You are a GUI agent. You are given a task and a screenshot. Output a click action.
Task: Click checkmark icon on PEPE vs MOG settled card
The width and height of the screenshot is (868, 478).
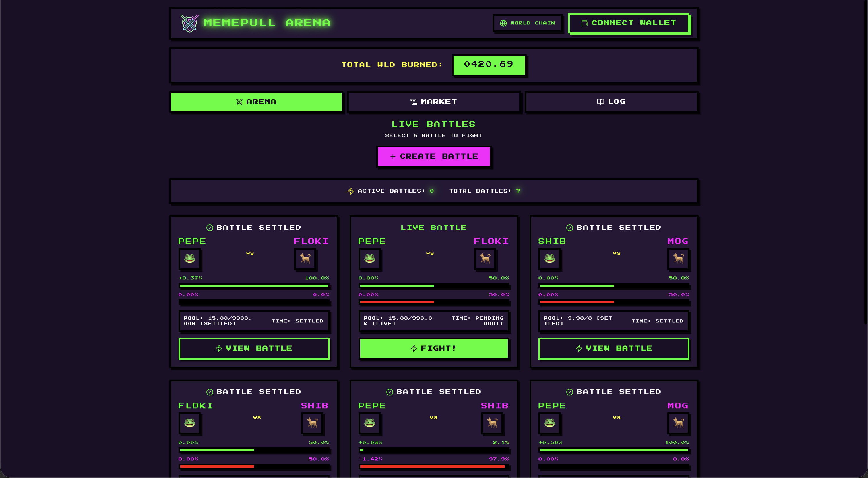569,392
